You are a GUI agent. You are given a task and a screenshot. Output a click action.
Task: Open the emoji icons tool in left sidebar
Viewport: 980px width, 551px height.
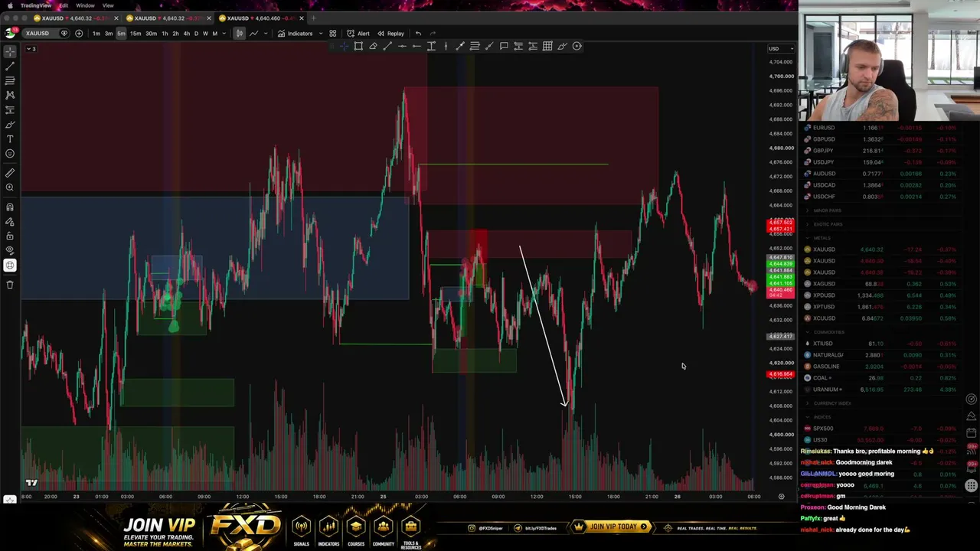point(10,154)
